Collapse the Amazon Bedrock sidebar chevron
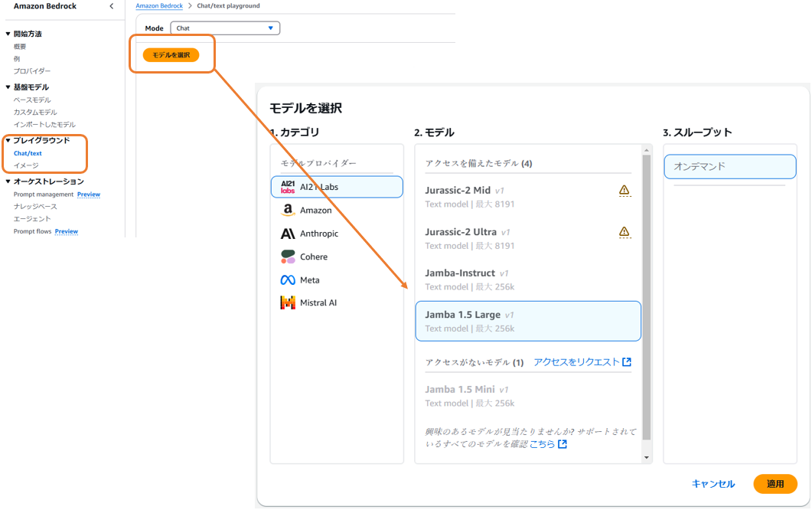 [111, 6]
